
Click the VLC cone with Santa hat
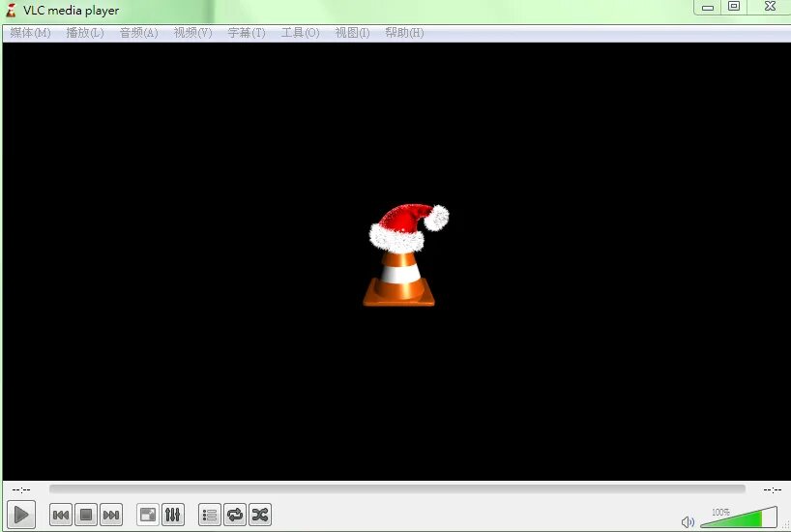[403, 255]
